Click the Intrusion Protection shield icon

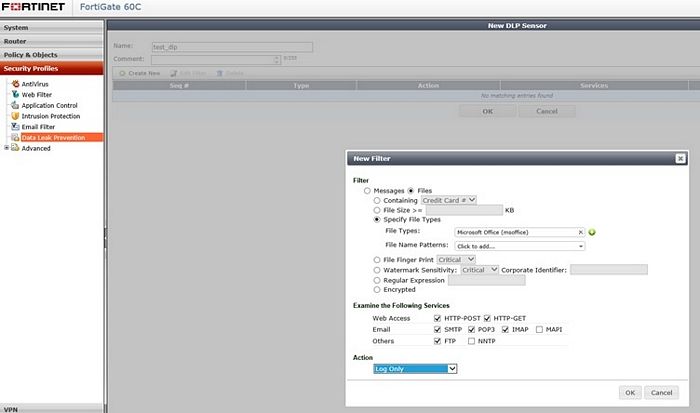[x=15, y=116]
